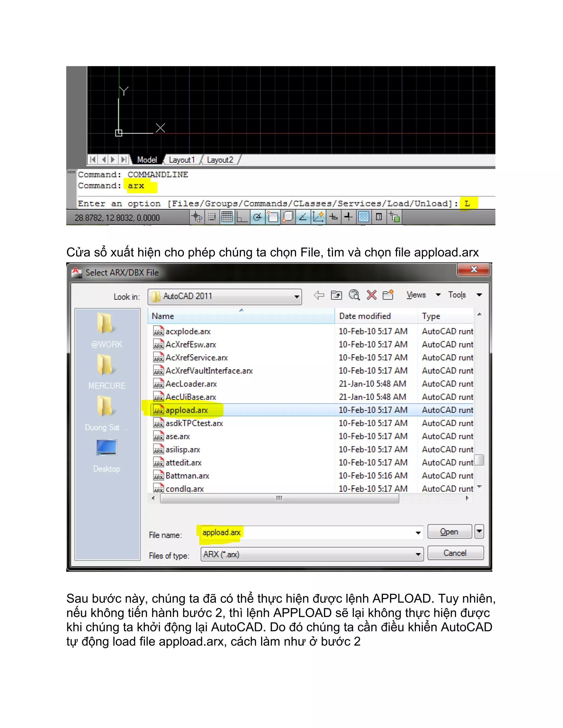Select the appload.arx file
The width and height of the screenshot is (563, 728).
[311, 410]
